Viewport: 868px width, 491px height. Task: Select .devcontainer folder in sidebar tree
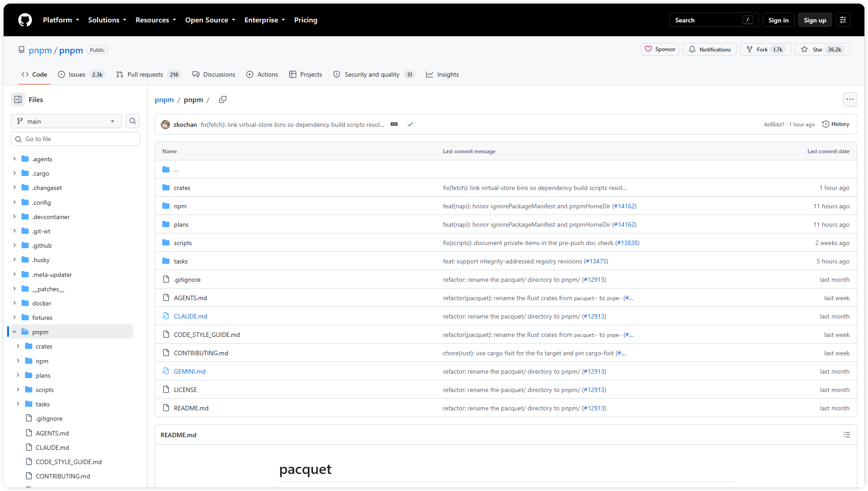51,217
